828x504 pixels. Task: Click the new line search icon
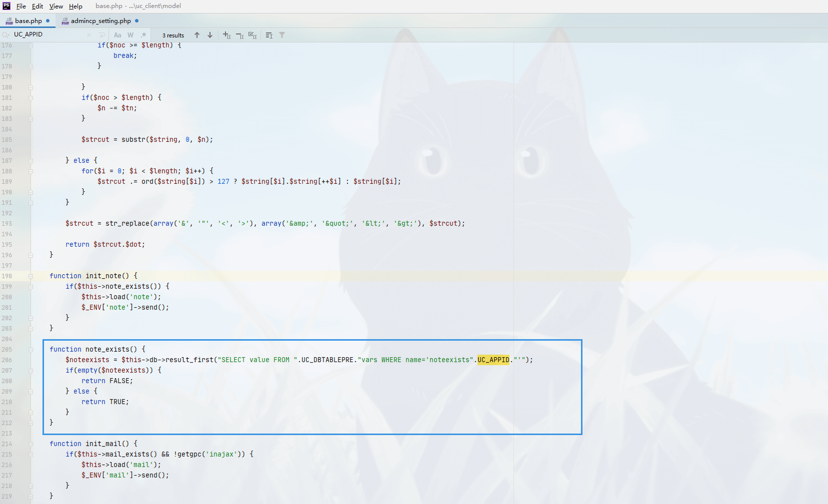[102, 35]
